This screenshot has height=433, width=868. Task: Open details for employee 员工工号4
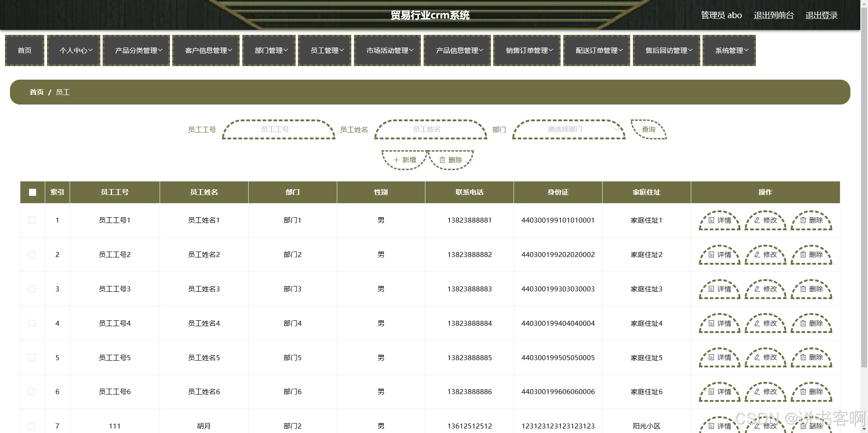[x=719, y=324]
